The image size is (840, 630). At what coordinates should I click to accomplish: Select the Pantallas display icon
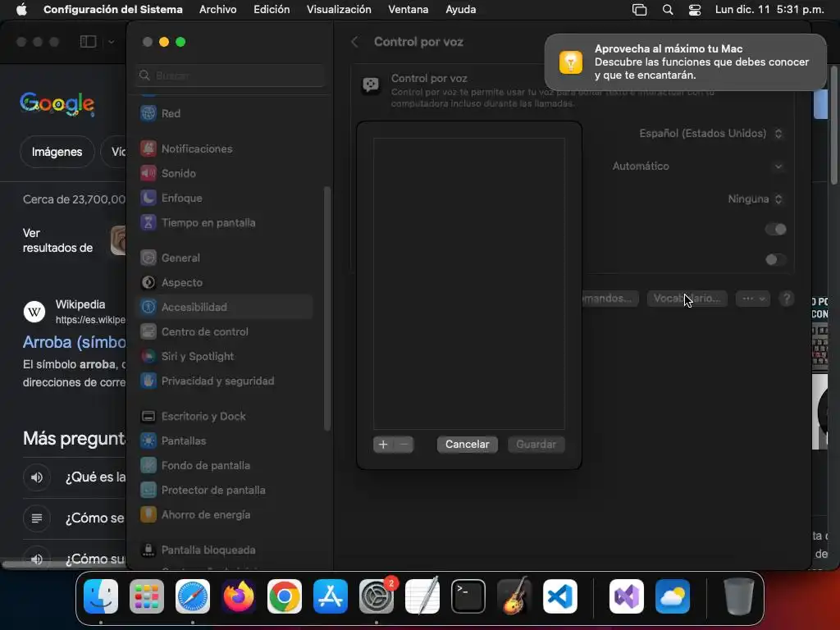click(148, 441)
